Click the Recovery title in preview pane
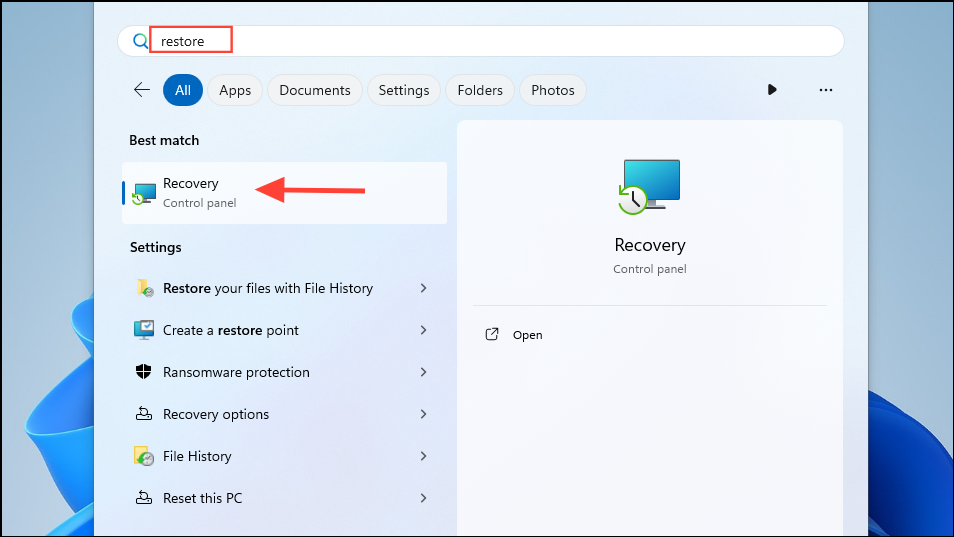The height and width of the screenshot is (537, 954). point(650,245)
